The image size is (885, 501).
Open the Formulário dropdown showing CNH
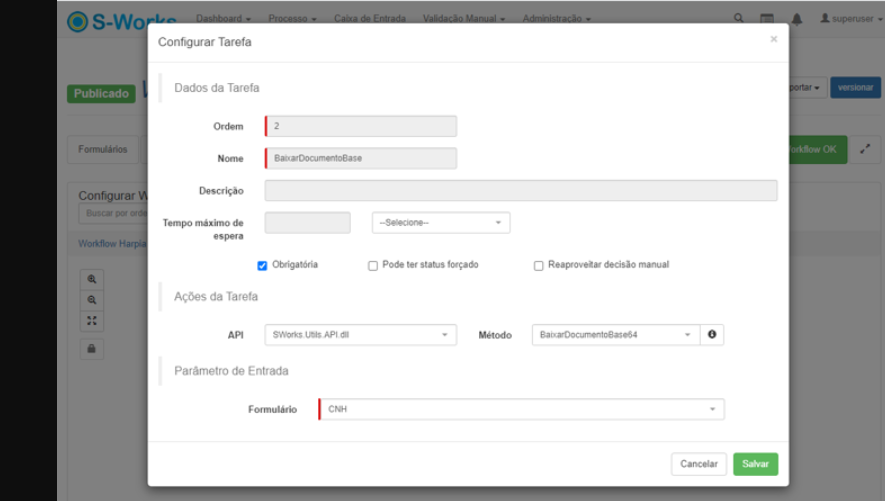[x=521, y=409]
